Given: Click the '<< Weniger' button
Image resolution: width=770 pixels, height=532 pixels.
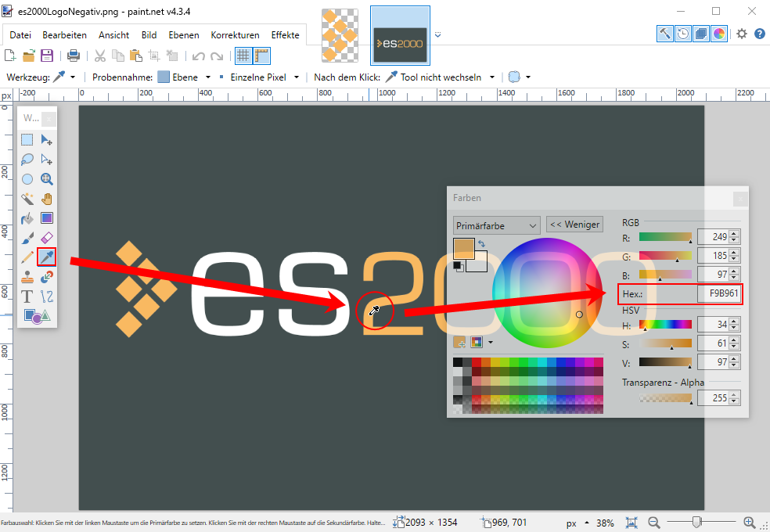Looking at the screenshot, I should (574, 225).
